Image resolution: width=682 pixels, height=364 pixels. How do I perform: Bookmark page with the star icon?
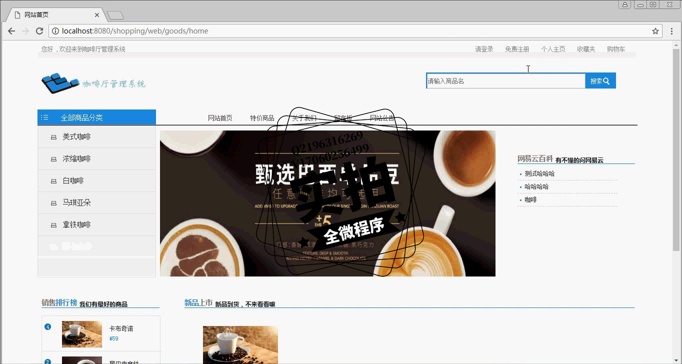coord(655,31)
